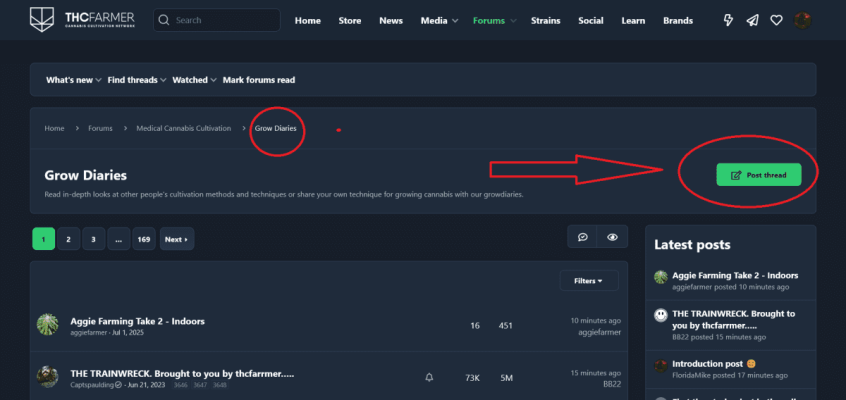
Task: Click Grow Diaries breadcrumb
Action: click(276, 128)
